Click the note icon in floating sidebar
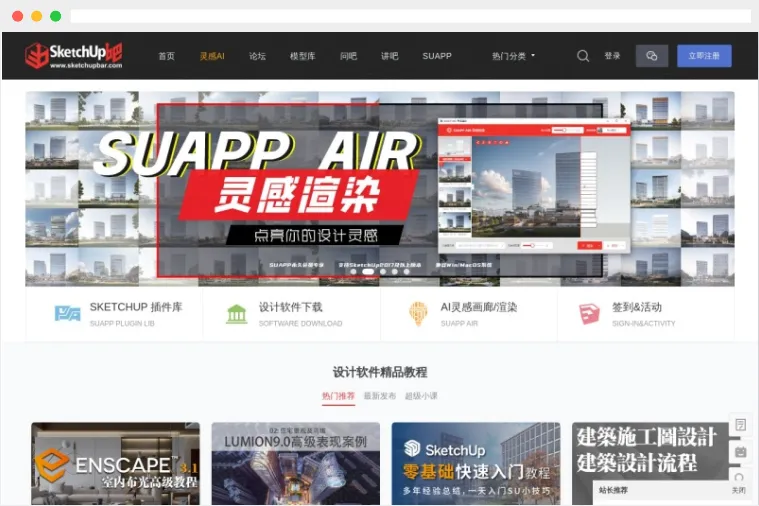This screenshot has width=759, height=506. [740, 425]
